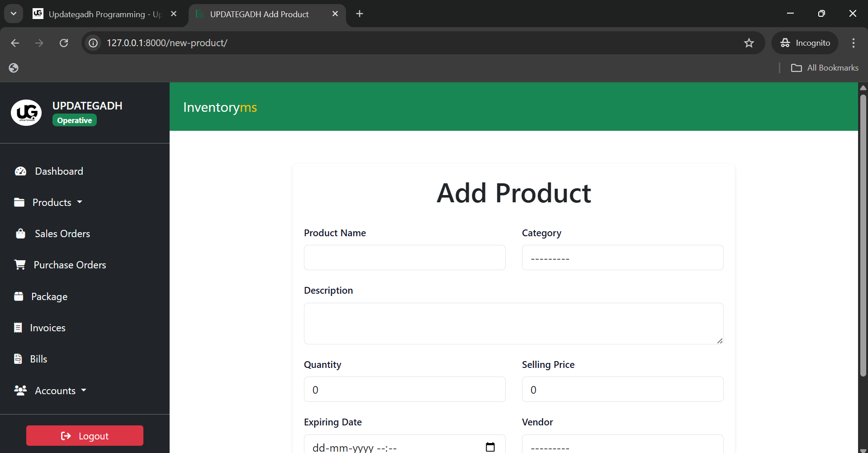Image resolution: width=868 pixels, height=453 pixels.
Task: Open the Package page
Action: [x=49, y=296]
